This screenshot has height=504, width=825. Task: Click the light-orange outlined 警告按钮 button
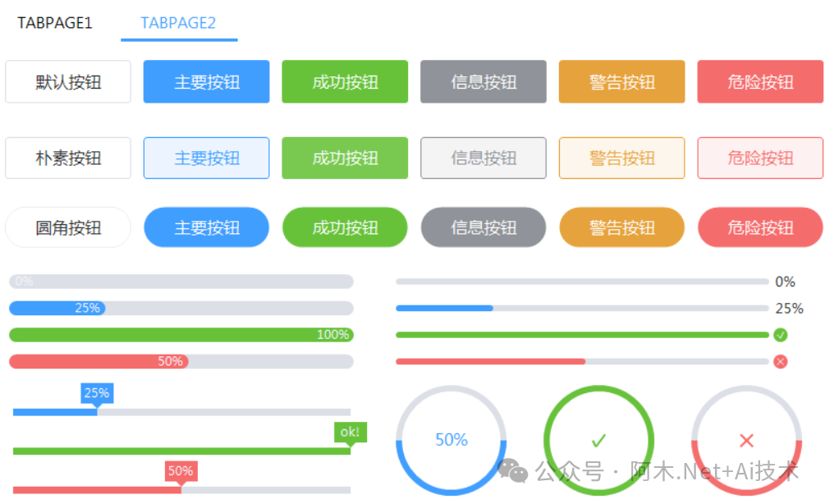click(x=621, y=158)
